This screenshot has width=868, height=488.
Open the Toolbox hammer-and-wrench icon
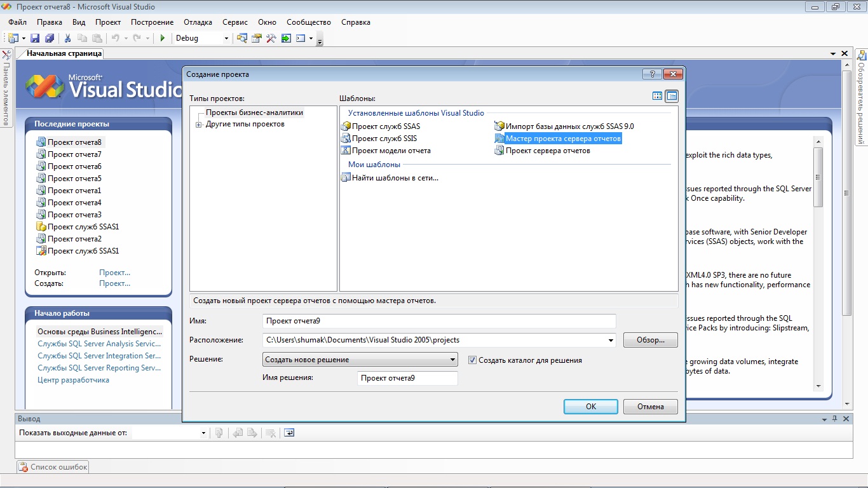(271, 38)
